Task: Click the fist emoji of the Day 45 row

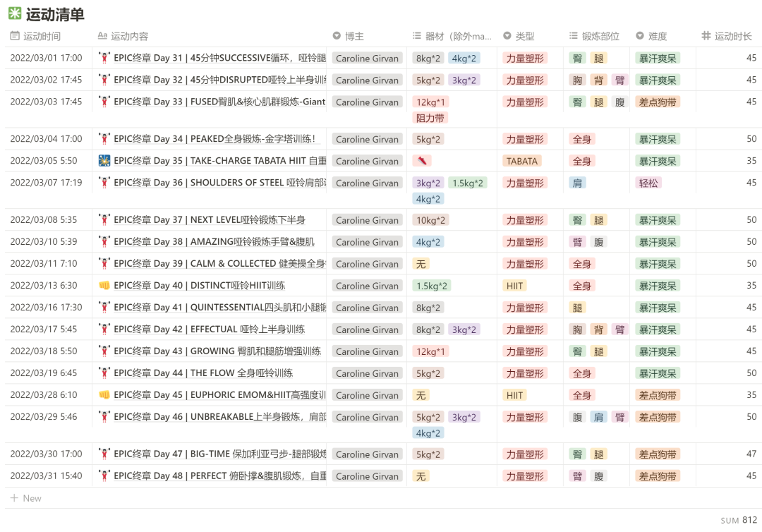Action: tap(104, 395)
